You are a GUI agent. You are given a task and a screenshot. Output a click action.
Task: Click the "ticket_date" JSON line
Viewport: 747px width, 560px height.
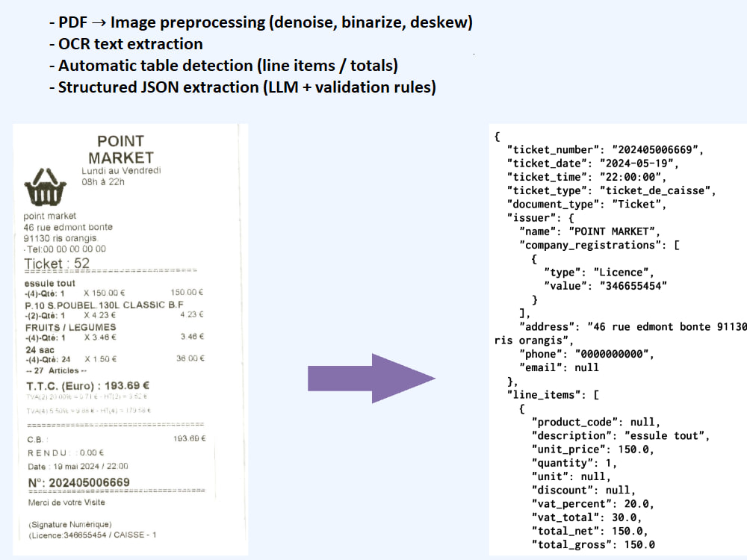click(x=592, y=164)
